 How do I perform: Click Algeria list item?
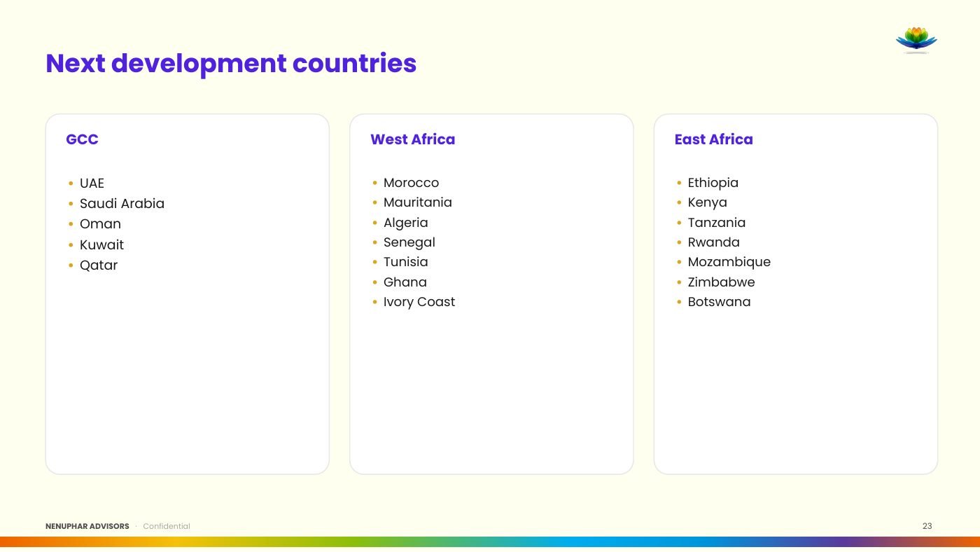tap(405, 223)
